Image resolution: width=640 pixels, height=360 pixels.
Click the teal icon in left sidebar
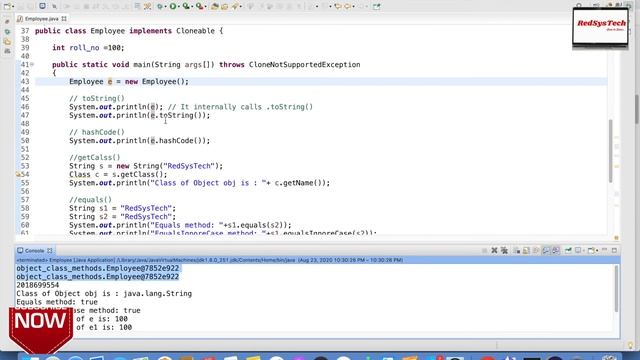[x=7, y=31]
